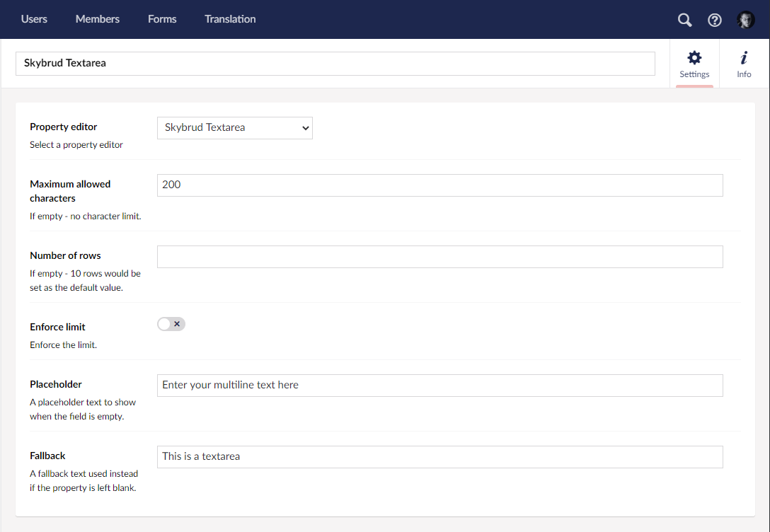Click the 'Property editor' label
Image resolution: width=770 pixels, height=532 pixels.
coord(64,127)
